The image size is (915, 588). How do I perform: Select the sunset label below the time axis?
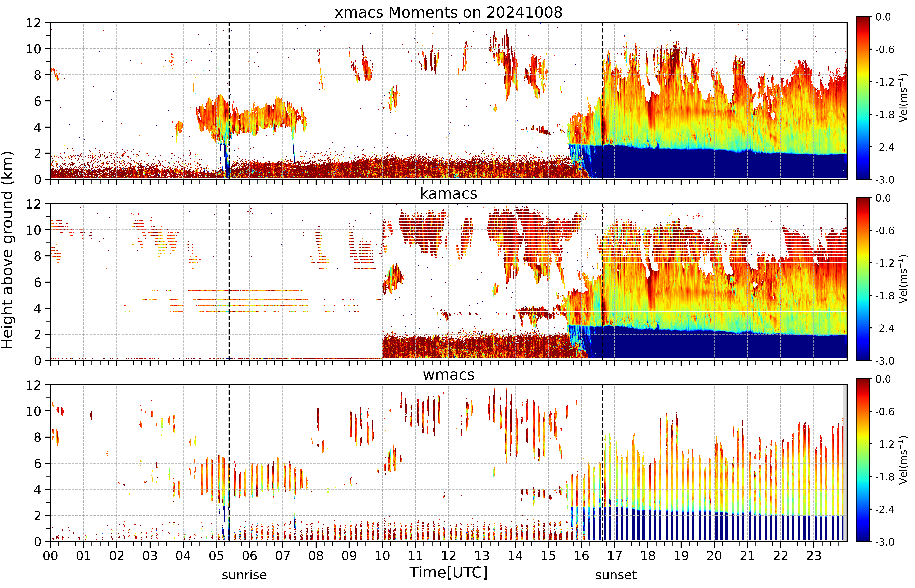point(616,575)
